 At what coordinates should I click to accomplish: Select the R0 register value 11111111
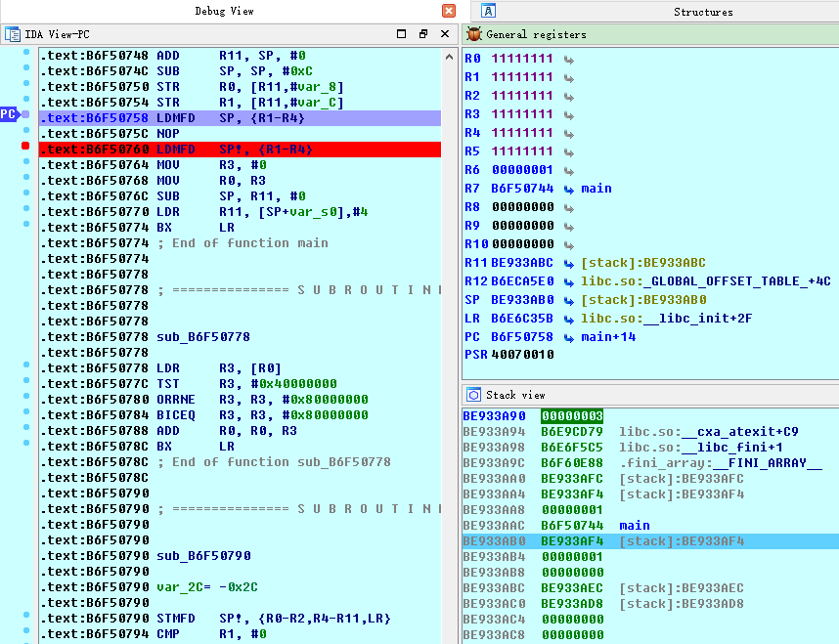522,59
